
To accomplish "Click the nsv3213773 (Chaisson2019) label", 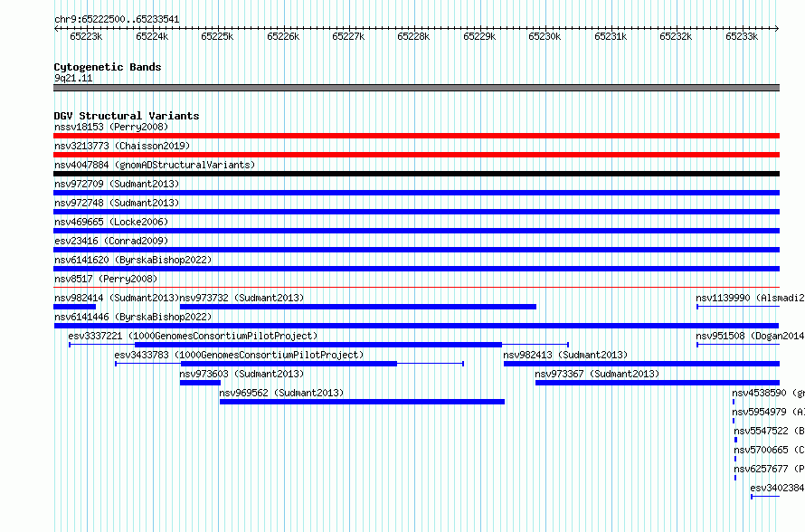I will click(x=122, y=146).
